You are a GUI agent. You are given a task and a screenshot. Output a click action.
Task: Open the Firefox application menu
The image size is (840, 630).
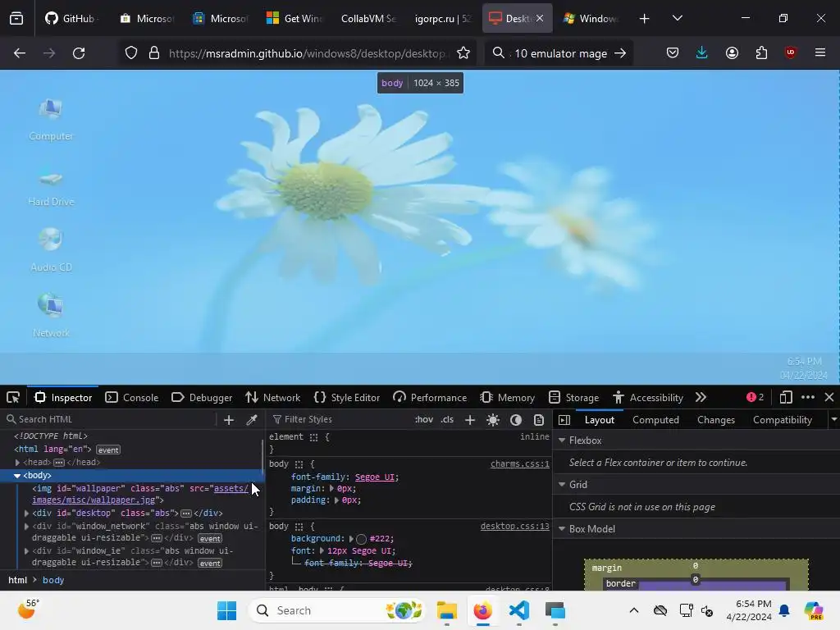coord(820,52)
